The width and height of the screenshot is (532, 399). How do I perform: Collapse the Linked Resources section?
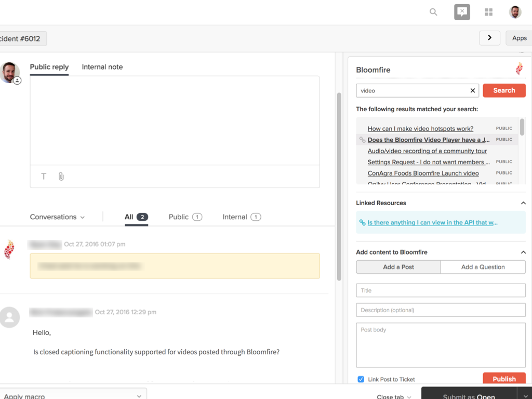523,203
